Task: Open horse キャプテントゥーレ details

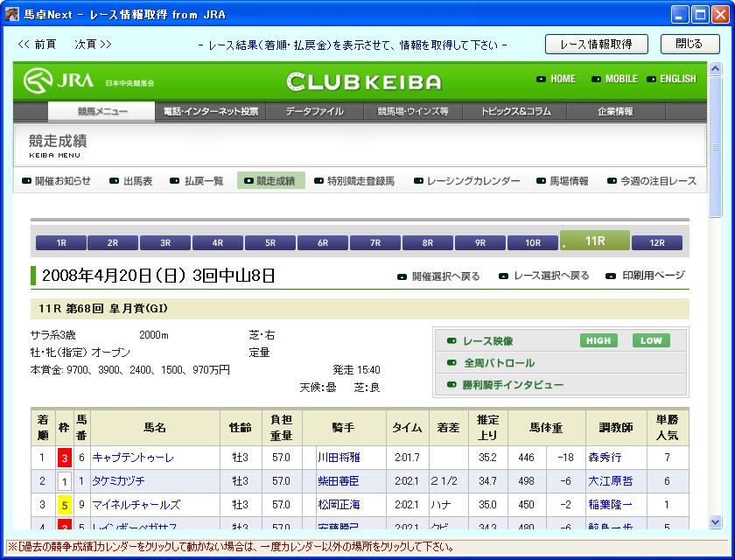Action: [133, 458]
